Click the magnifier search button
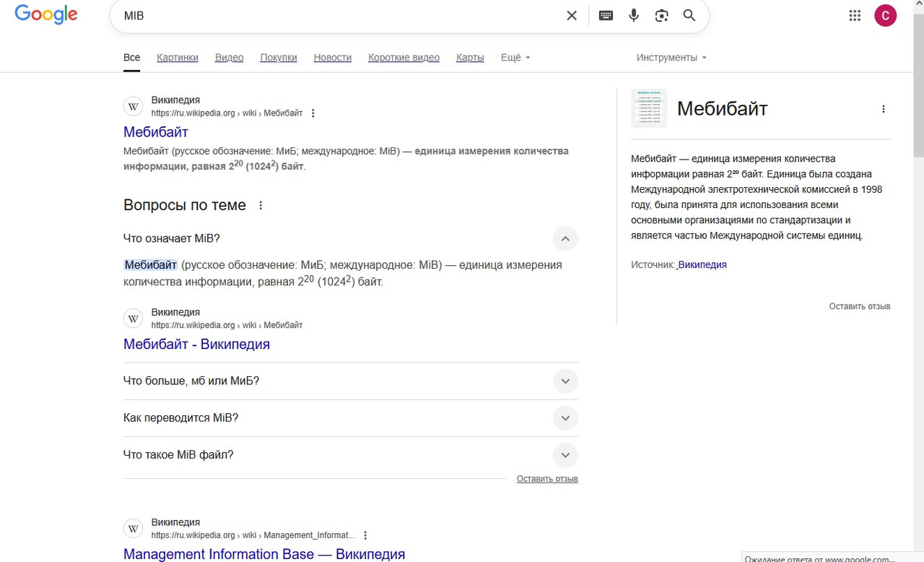The image size is (924, 562). [x=689, y=15]
